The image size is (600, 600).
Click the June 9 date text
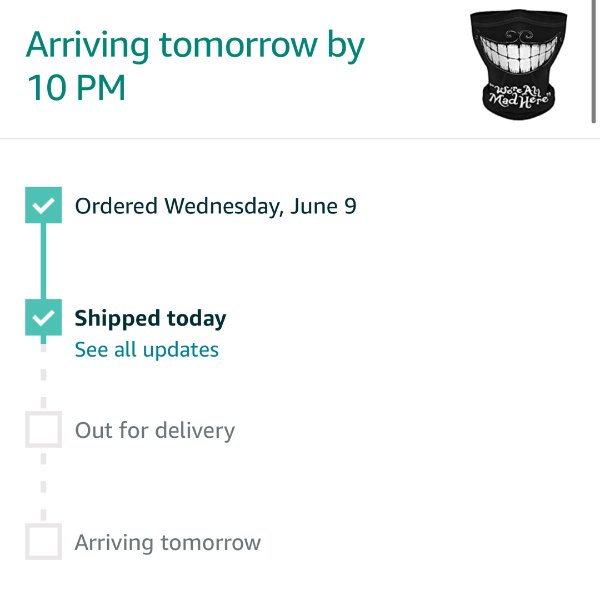323,206
